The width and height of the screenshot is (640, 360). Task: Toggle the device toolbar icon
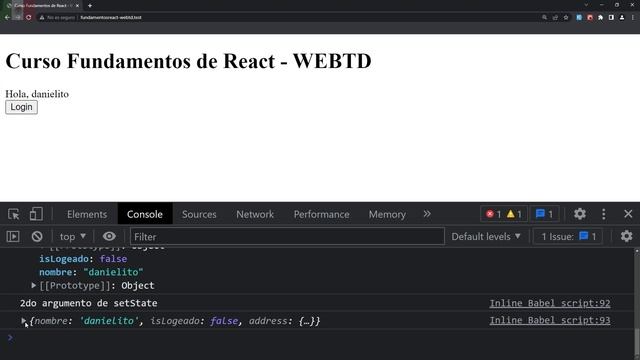point(36,214)
